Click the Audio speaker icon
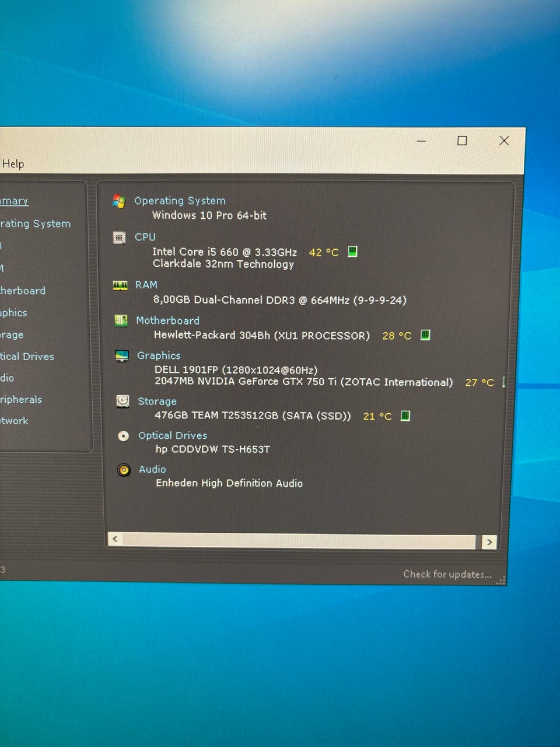 (x=124, y=470)
